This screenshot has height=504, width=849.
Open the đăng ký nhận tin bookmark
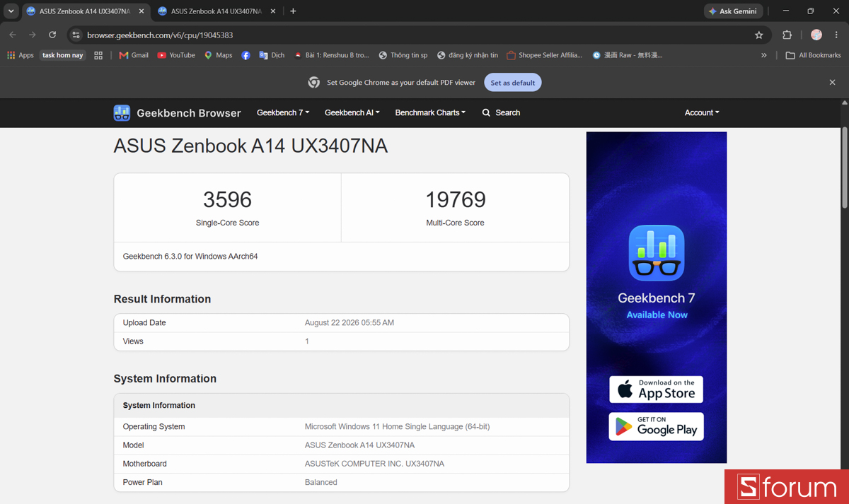click(x=468, y=55)
